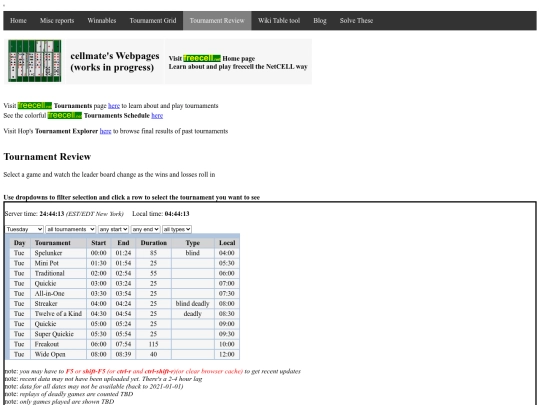Select the Quickie row starting 05:00
540x405 pixels.
(x=124, y=324)
